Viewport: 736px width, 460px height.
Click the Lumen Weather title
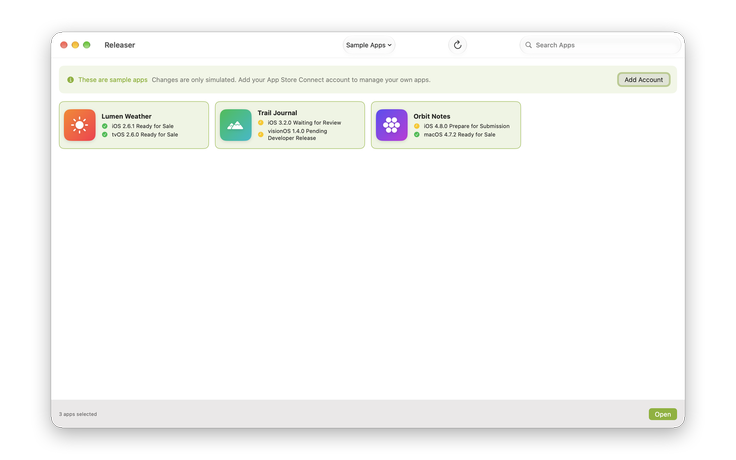point(126,116)
